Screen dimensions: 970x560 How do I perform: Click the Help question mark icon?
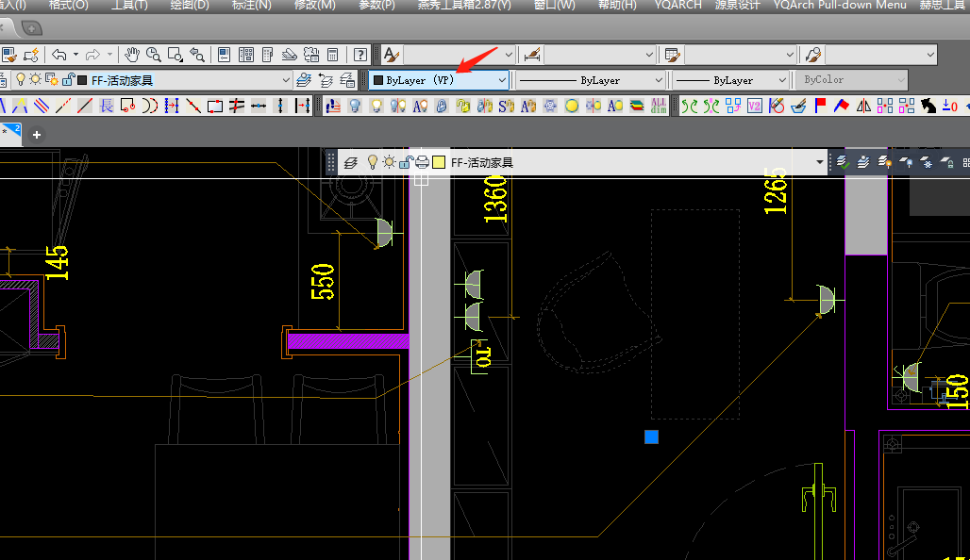point(360,55)
